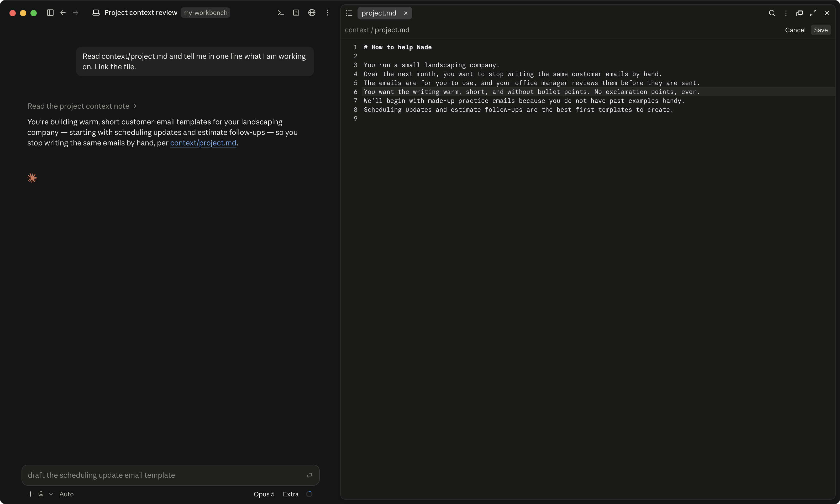840x504 pixels.
Task: Click the assistant reply paragraph about landscaping
Action: [162, 133]
